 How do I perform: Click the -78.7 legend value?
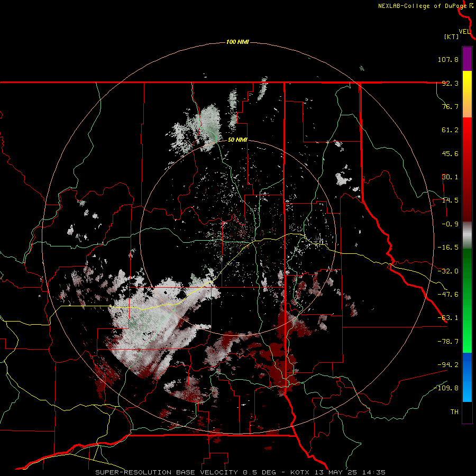pyautogui.click(x=448, y=342)
